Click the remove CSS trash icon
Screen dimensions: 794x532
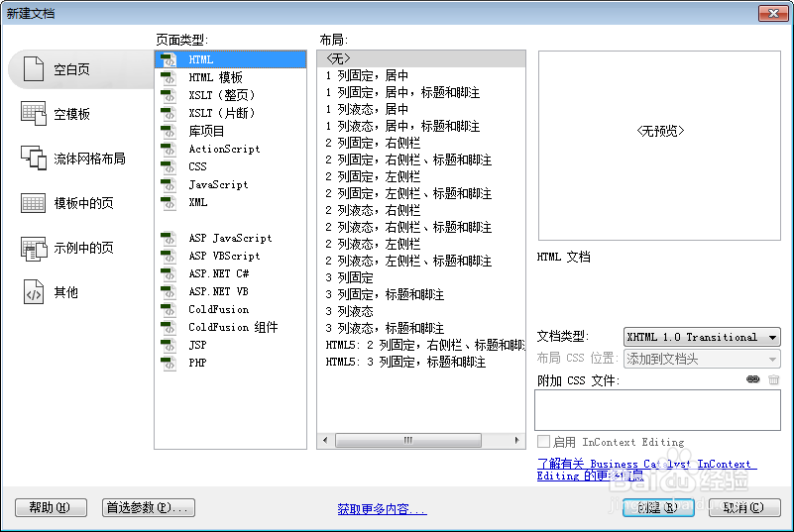point(773,379)
